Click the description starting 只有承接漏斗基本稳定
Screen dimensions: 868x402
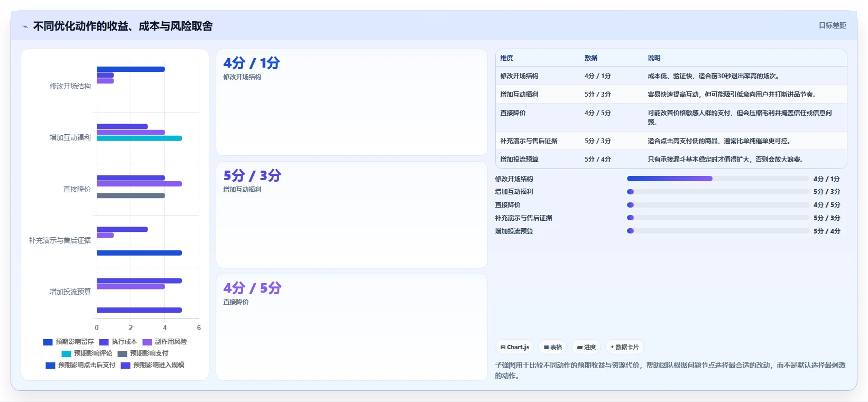click(x=726, y=160)
